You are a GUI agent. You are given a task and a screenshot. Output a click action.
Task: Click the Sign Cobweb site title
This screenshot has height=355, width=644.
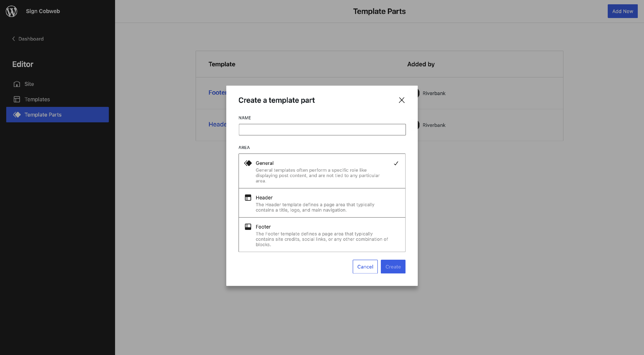pos(43,11)
